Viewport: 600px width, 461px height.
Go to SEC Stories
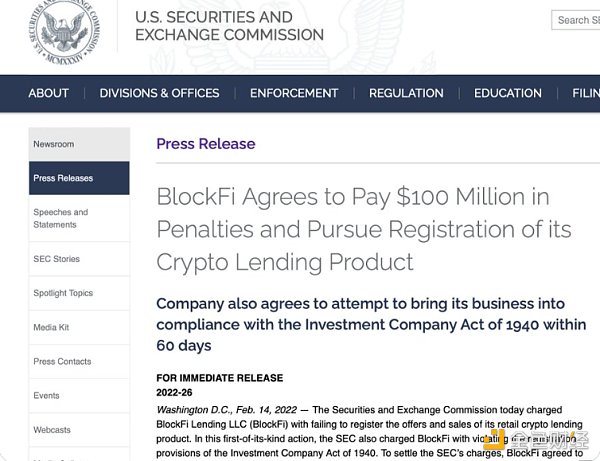(x=79, y=259)
